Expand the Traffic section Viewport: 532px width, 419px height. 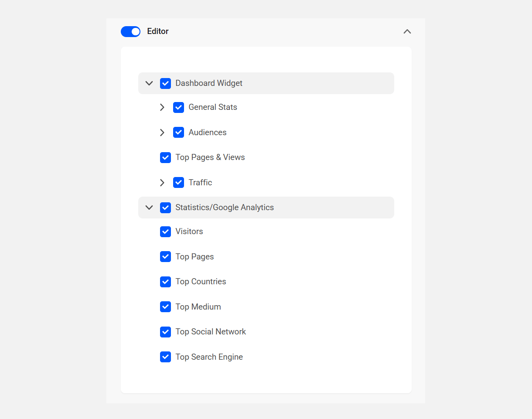162,182
